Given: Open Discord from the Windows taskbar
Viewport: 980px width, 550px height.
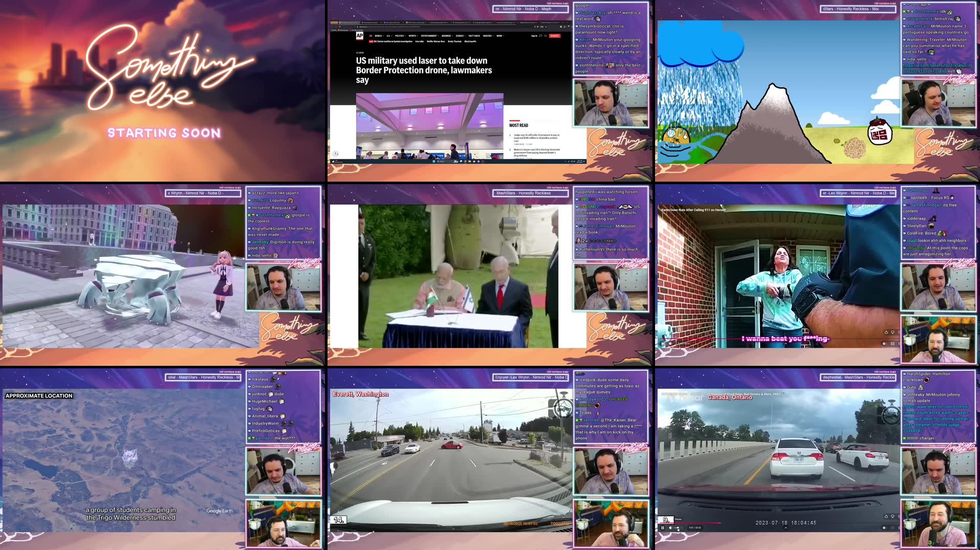Looking at the screenshot, I should pos(477,161).
